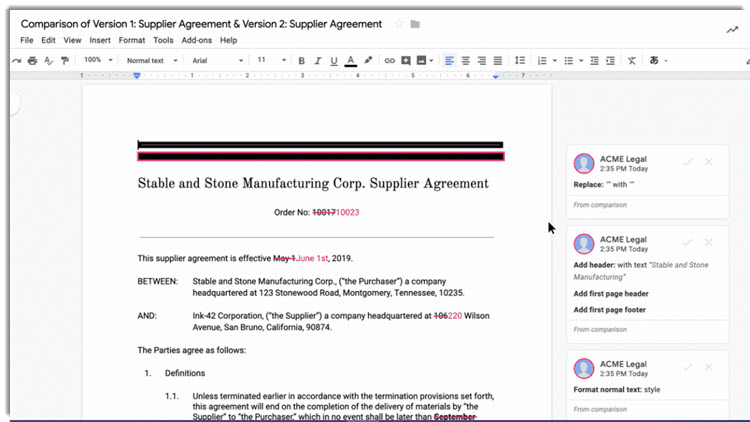
Task: Open line spacing options
Action: (520, 60)
